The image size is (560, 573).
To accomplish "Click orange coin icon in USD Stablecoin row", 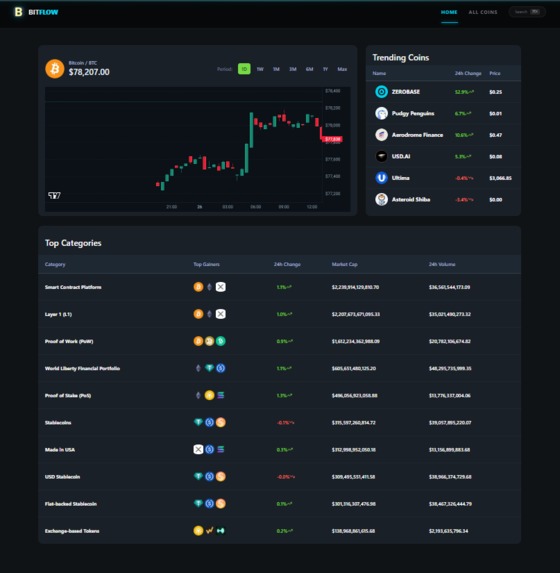I will coord(220,476).
